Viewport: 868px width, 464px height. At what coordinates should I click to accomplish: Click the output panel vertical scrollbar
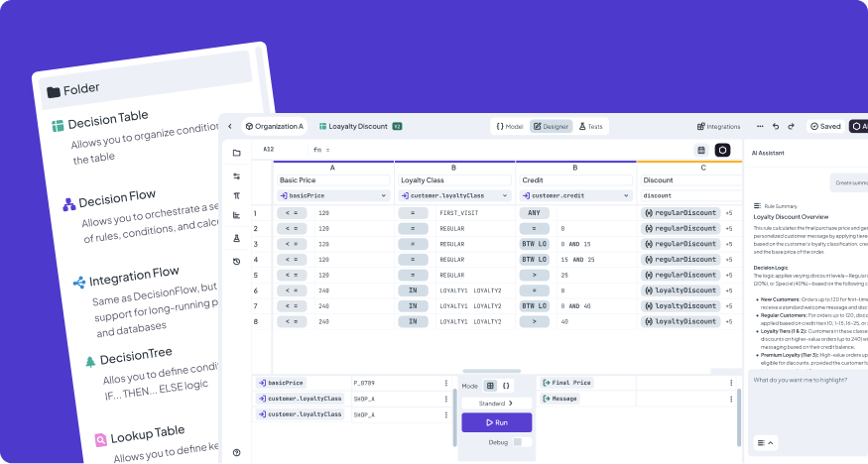738,416
